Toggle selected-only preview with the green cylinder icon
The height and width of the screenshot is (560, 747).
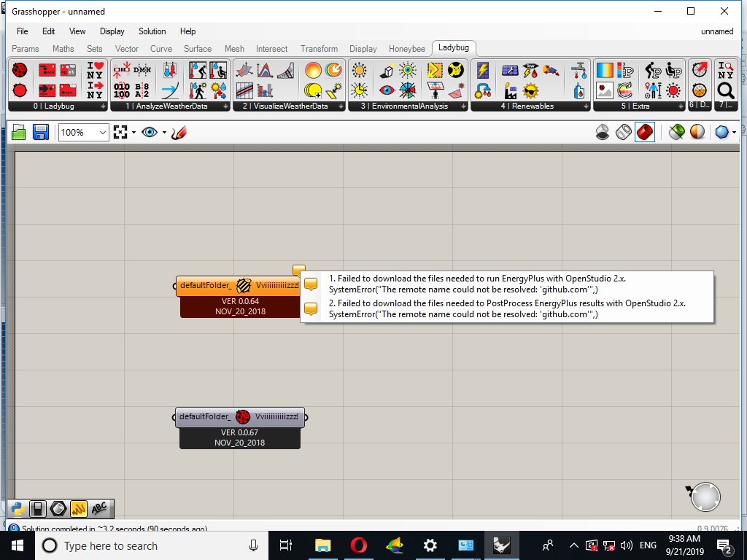(676, 132)
